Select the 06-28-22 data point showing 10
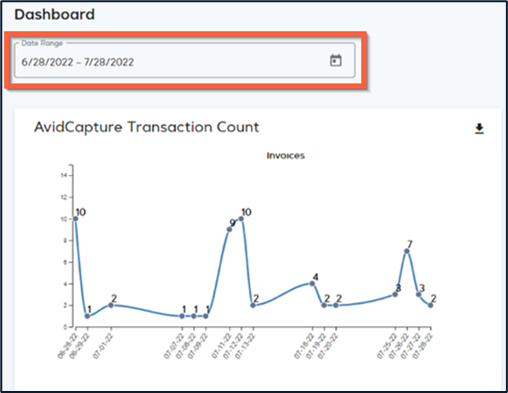 pos(76,219)
